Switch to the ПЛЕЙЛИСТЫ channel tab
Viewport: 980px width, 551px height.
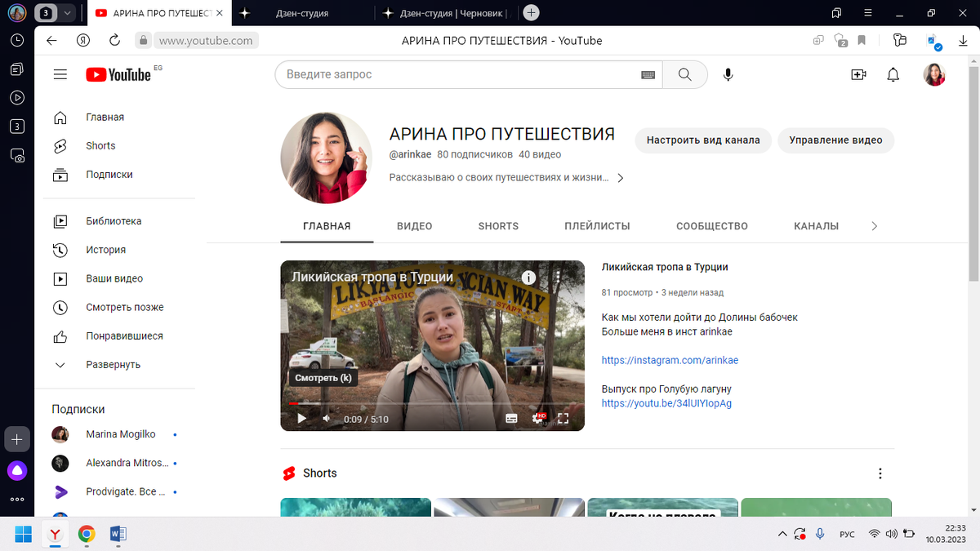coord(597,226)
